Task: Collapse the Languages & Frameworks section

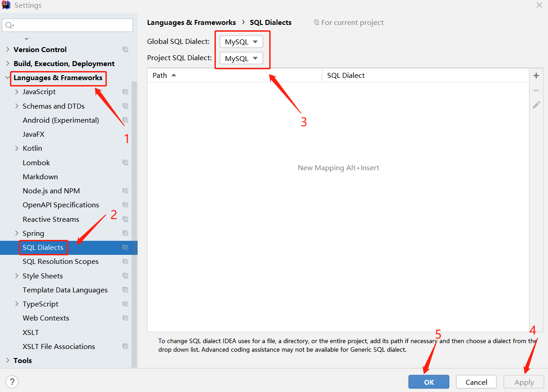Action: [7, 78]
